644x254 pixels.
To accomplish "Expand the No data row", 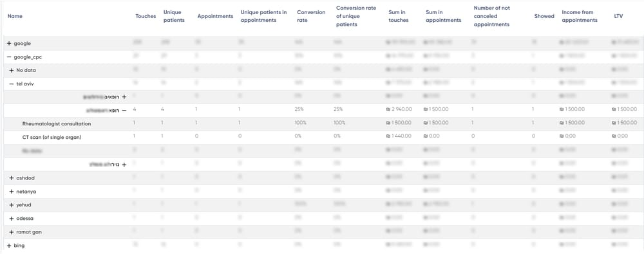I will coord(12,71).
